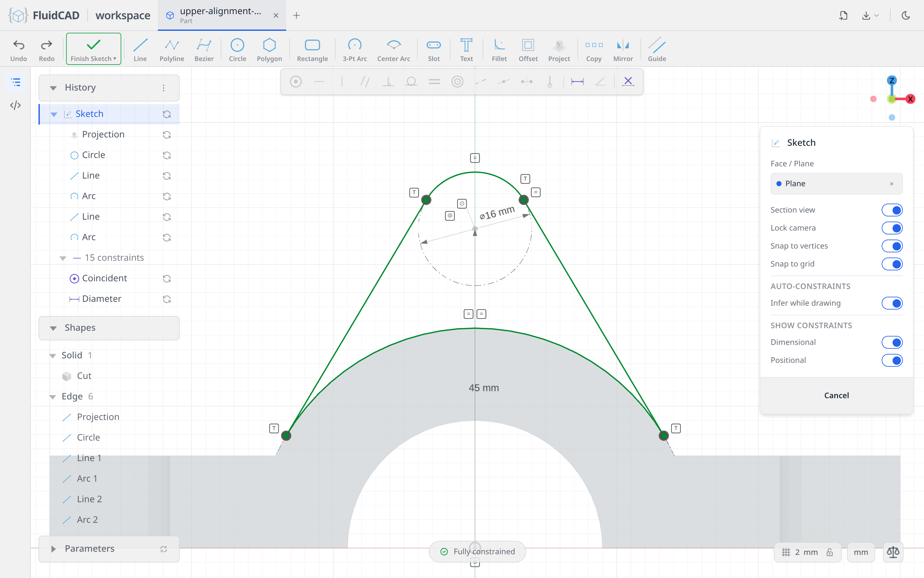Hide Dimensional constraints
This screenshot has width=924, height=578.
892,342
